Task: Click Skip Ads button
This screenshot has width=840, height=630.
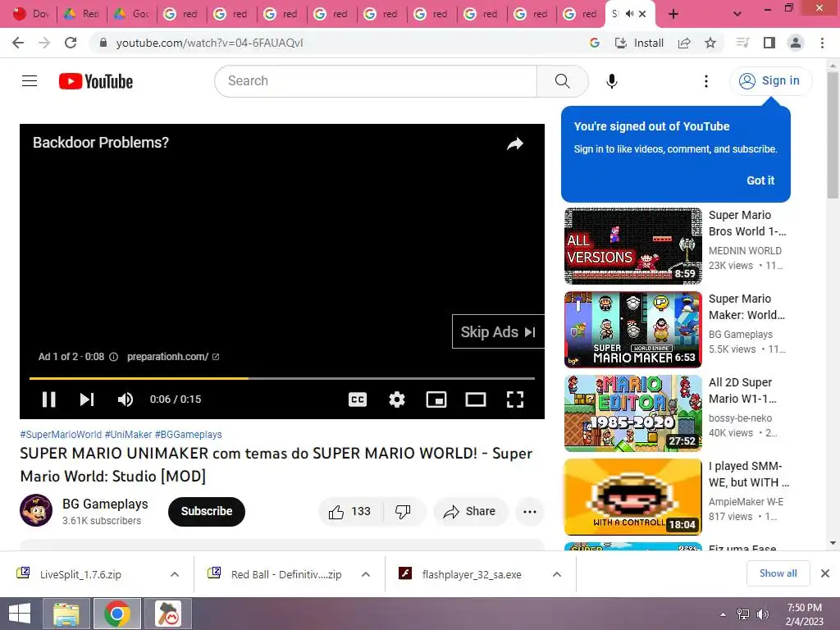Action: point(498,332)
